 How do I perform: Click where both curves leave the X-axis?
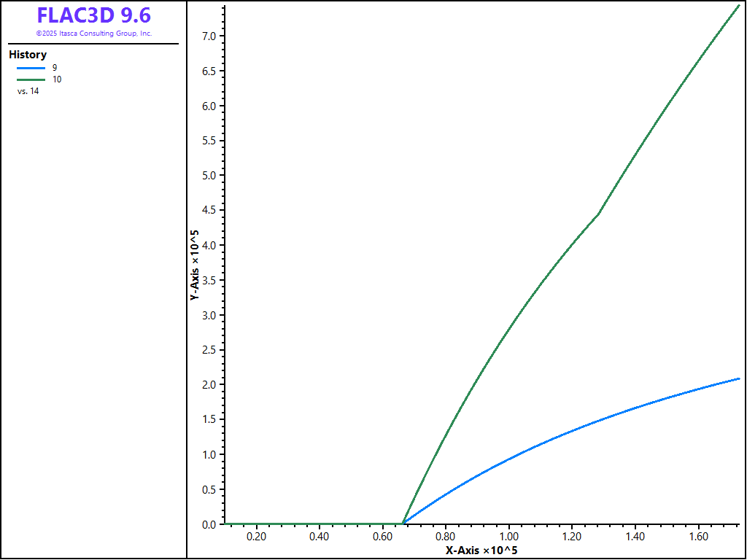coord(403,523)
